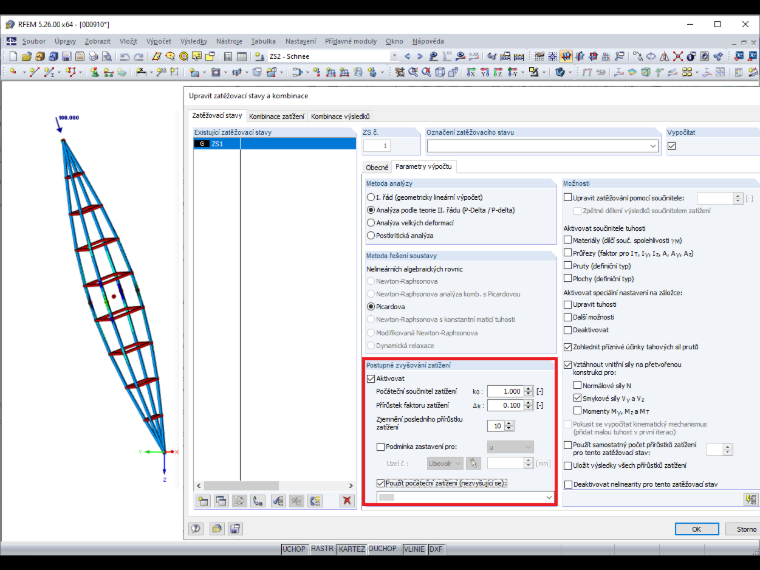Open the Přídavné moduly menu
The width and height of the screenshot is (760, 570).
point(350,42)
